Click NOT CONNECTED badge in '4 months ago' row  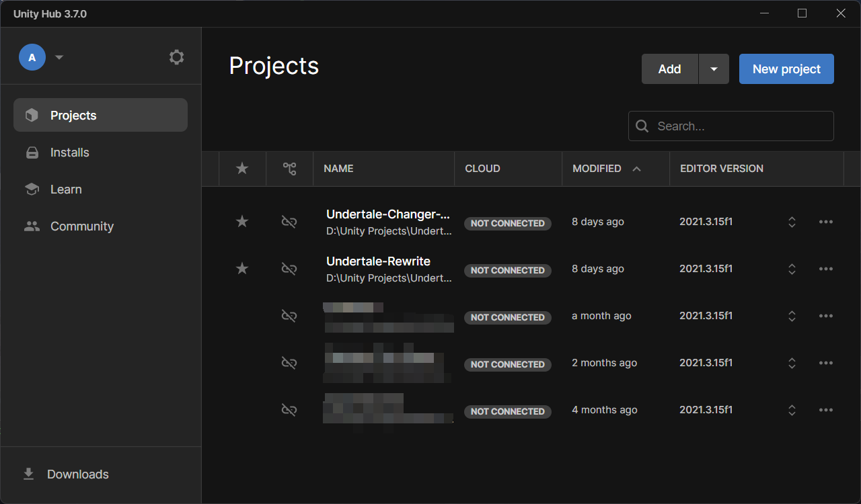508,411
